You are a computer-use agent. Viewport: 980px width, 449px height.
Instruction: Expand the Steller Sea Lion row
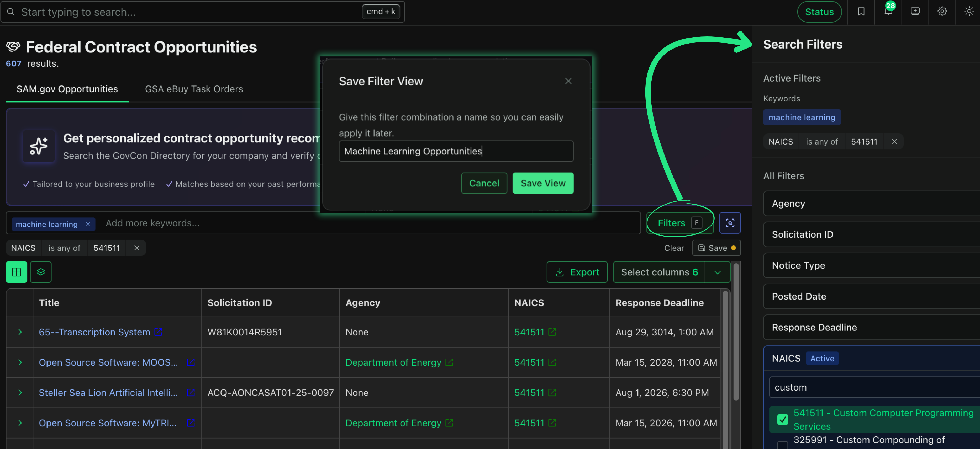coord(20,392)
